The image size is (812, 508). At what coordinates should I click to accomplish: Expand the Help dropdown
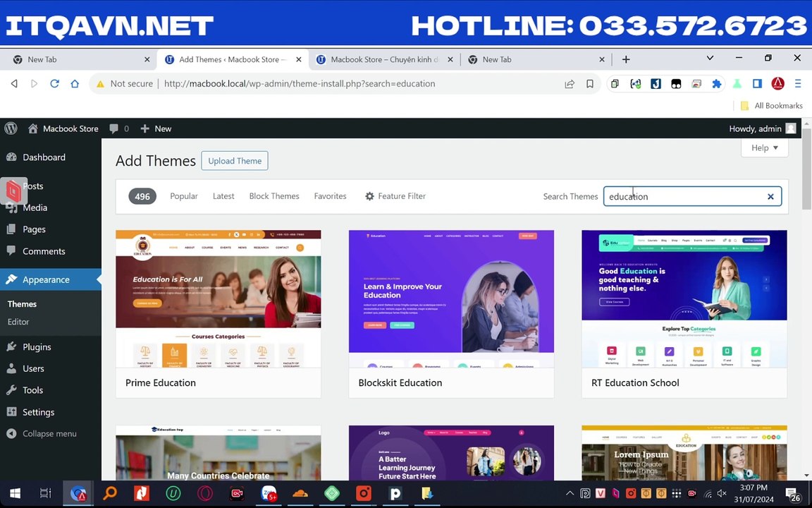pos(764,147)
